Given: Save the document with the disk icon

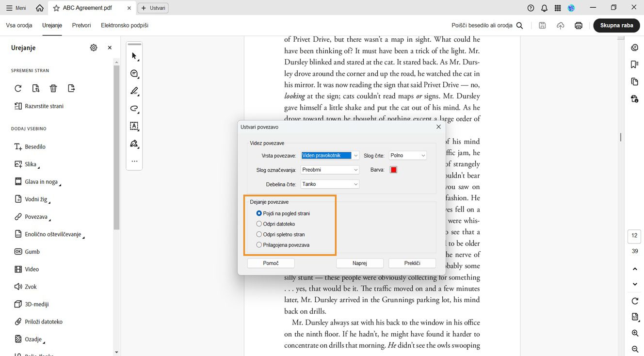Looking at the screenshot, I should pyautogui.click(x=542, y=25).
